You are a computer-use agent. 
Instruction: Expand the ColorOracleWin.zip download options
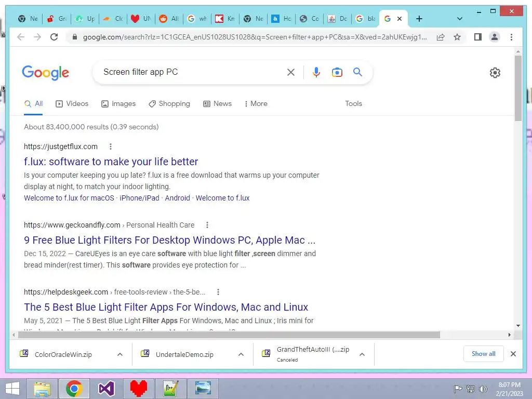120,354
